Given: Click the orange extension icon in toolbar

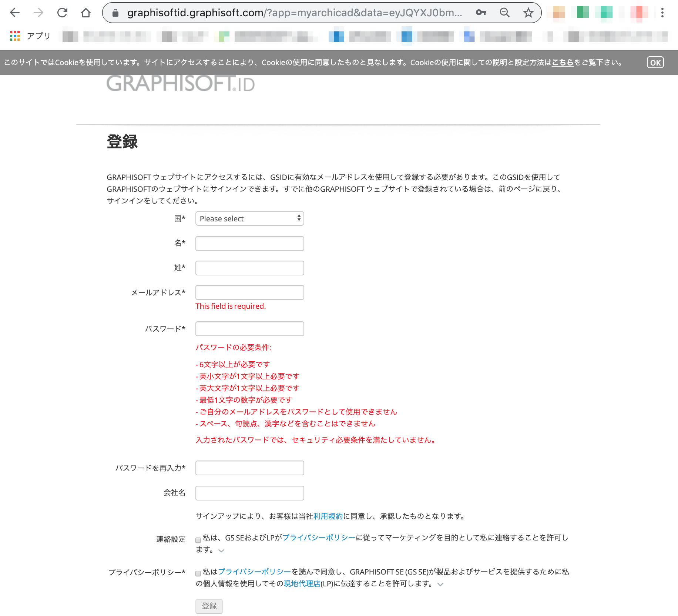Looking at the screenshot, I should coord(559,13).
